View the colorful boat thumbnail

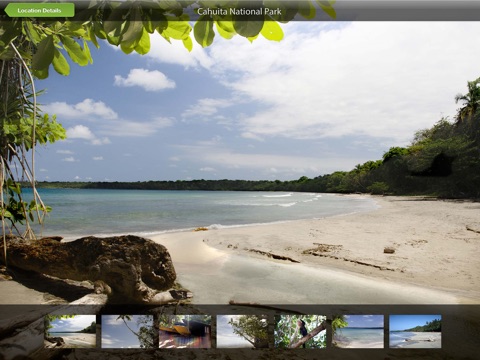click(185, 331)
